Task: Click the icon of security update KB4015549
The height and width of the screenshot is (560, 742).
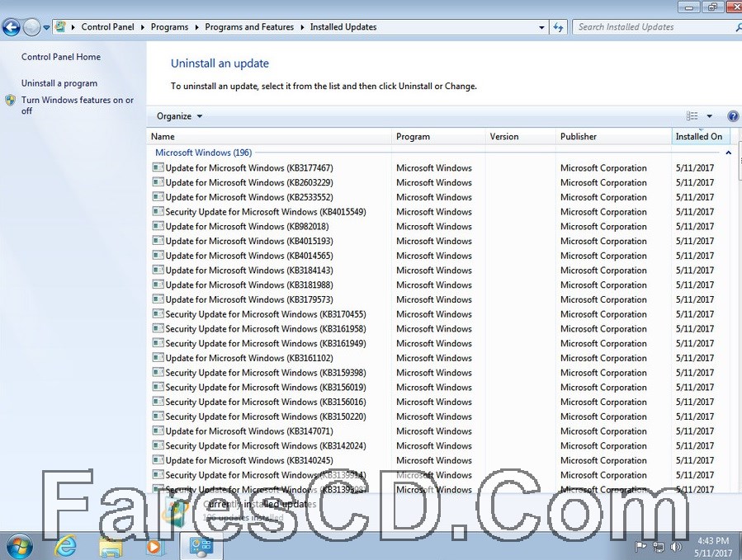Action: (x=158, y=211)
